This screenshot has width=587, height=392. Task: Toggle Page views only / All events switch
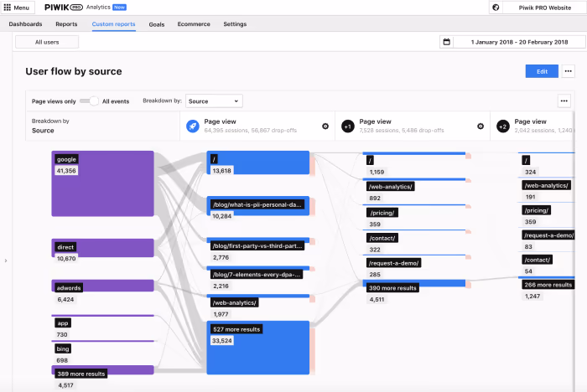pyautogui.click(x=89, y=101)
